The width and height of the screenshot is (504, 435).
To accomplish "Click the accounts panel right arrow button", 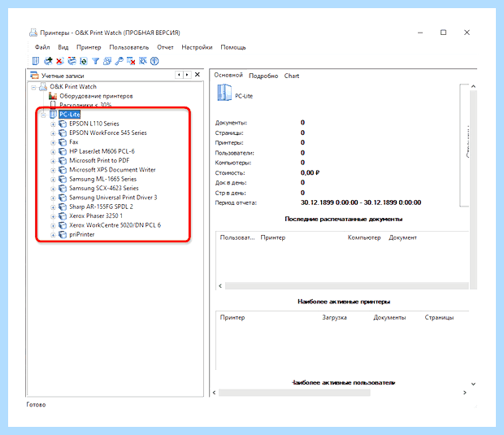I will [187, 75].
